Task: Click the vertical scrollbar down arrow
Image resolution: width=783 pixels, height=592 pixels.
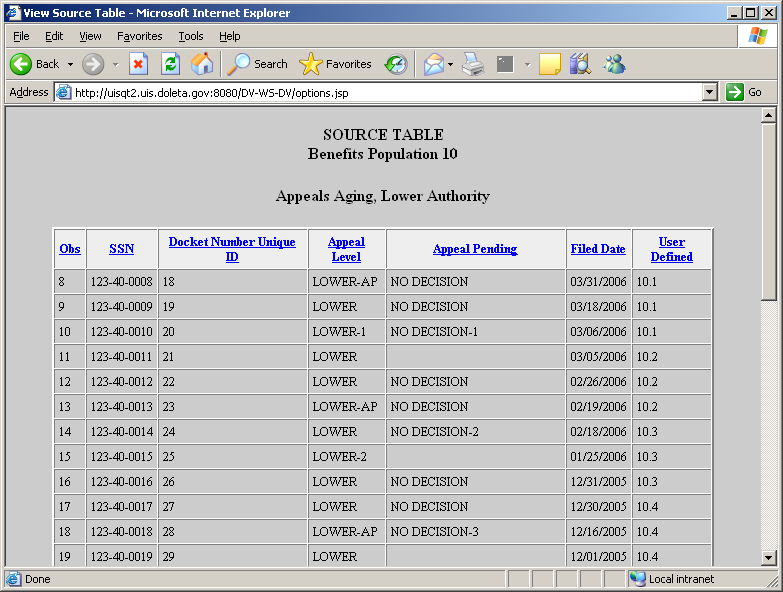Action: tap(768, 557)
